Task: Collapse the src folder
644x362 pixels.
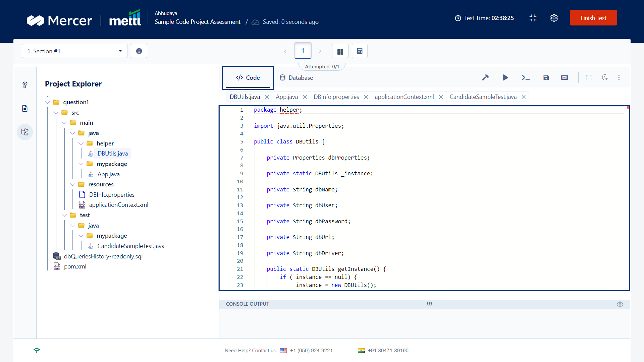Action: pos(56,113)
